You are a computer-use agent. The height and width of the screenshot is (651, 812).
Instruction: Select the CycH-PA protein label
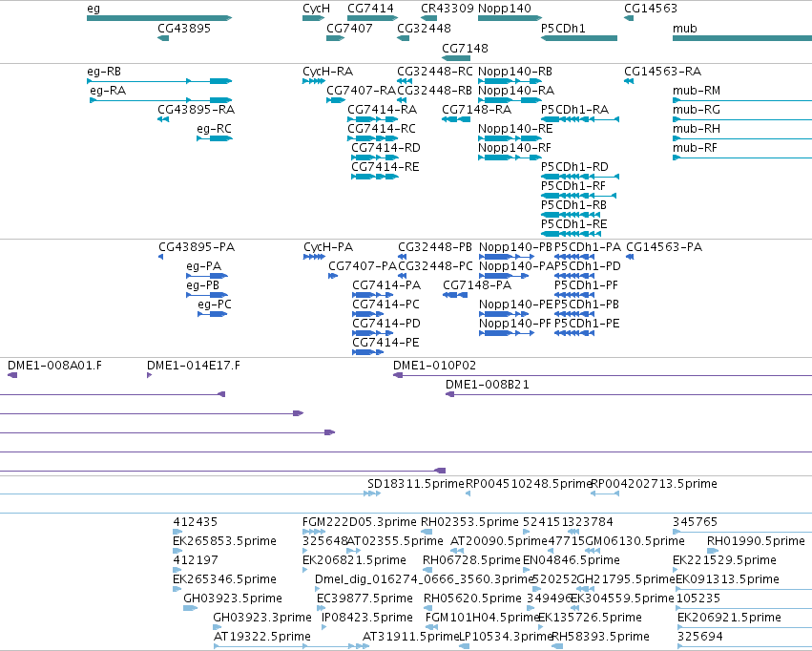point(328,247)
